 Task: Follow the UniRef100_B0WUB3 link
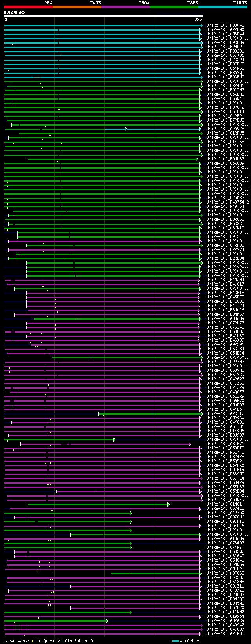click(x=225, y=159)
